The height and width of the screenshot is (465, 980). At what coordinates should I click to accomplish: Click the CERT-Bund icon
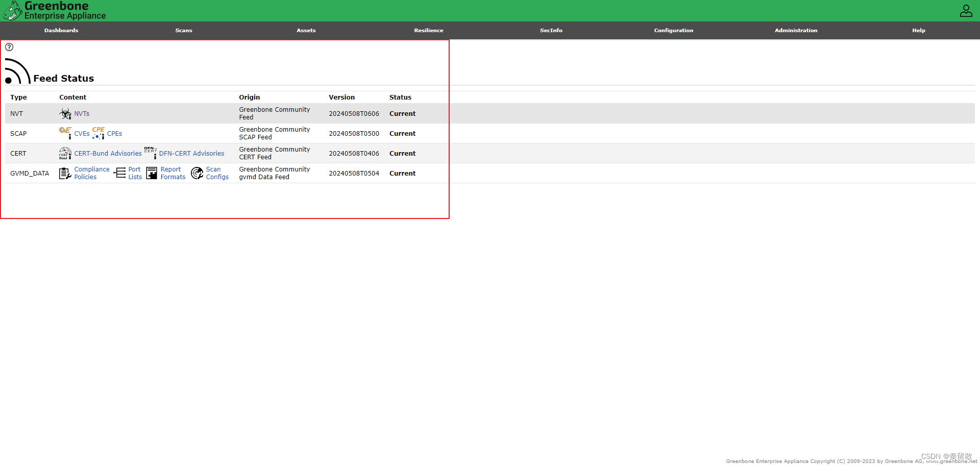(65, 153)
